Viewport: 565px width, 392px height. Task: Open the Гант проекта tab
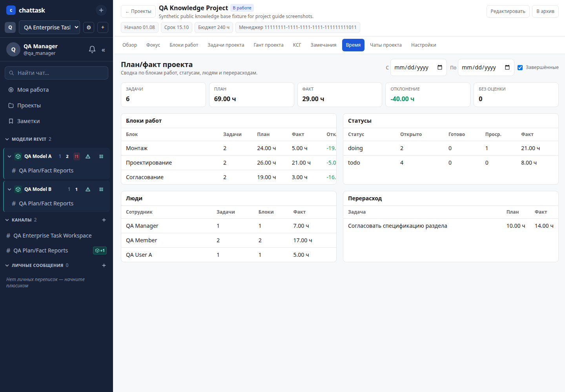pyautogui.click(x=268, y=45)
